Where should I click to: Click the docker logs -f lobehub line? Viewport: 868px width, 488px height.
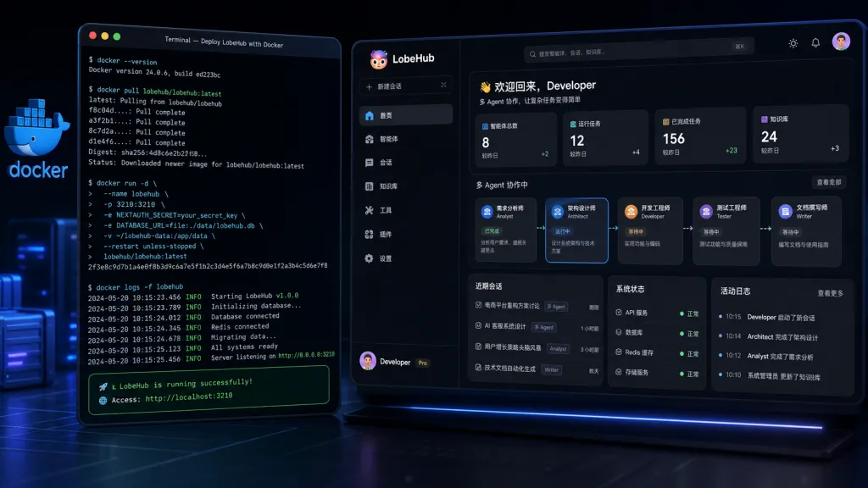point(135,287)
